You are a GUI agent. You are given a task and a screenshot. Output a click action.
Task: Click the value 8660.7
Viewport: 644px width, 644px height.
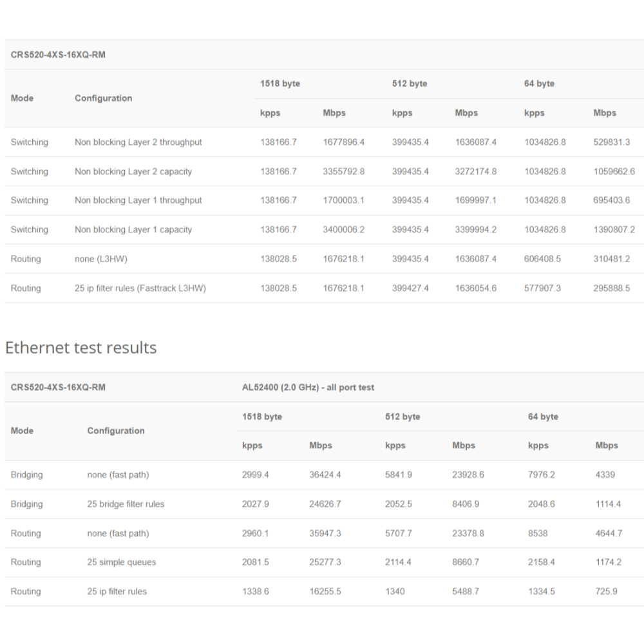[466, 562]
